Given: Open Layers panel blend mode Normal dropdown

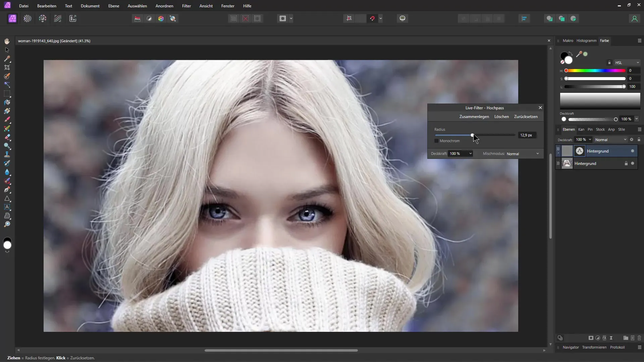Looking at the screenshot, I should tap(611, 140).
